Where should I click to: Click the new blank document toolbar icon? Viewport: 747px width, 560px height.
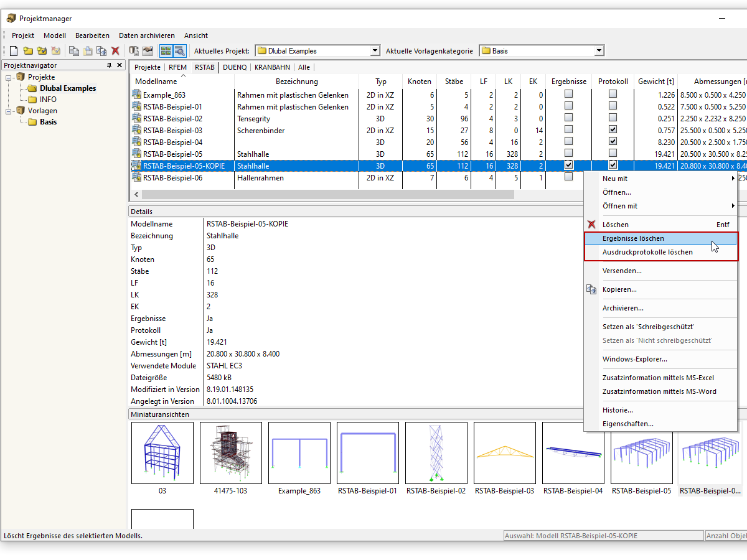(x=13, y=51)
